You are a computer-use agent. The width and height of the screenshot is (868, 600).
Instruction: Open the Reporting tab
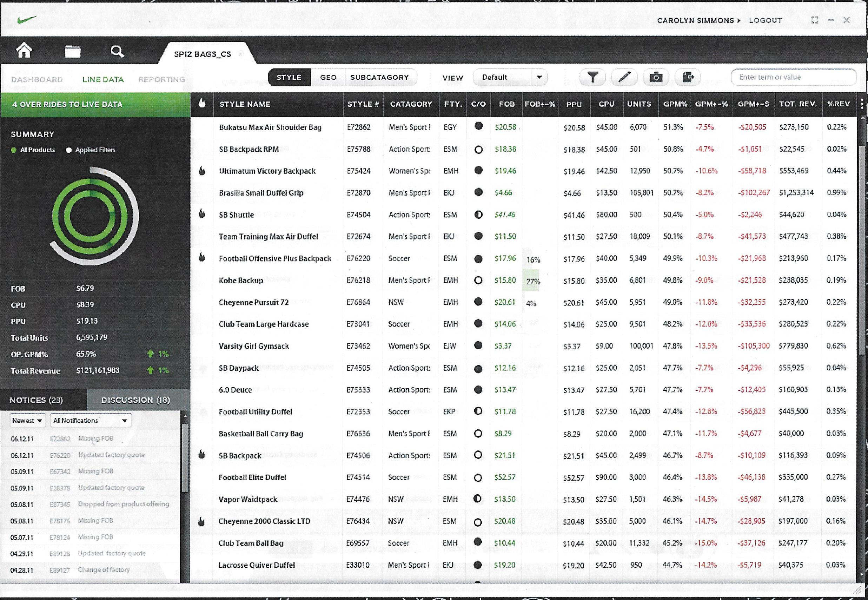click(161, 80)
